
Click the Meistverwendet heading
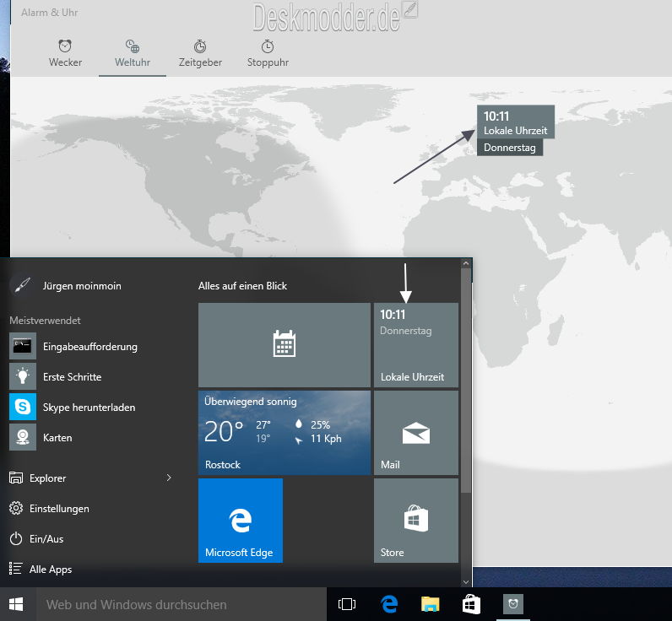(45, 321)
